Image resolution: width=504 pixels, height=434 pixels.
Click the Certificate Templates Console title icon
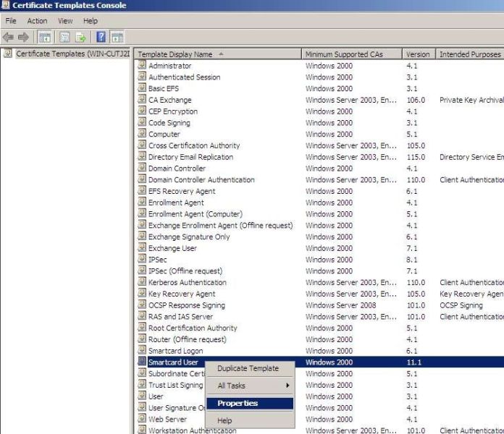[6, 4]
